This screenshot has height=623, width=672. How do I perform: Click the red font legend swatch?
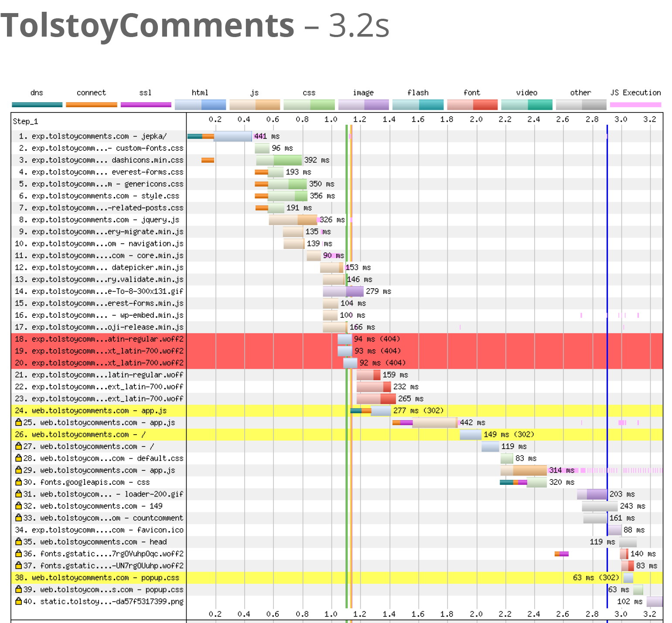472,105
